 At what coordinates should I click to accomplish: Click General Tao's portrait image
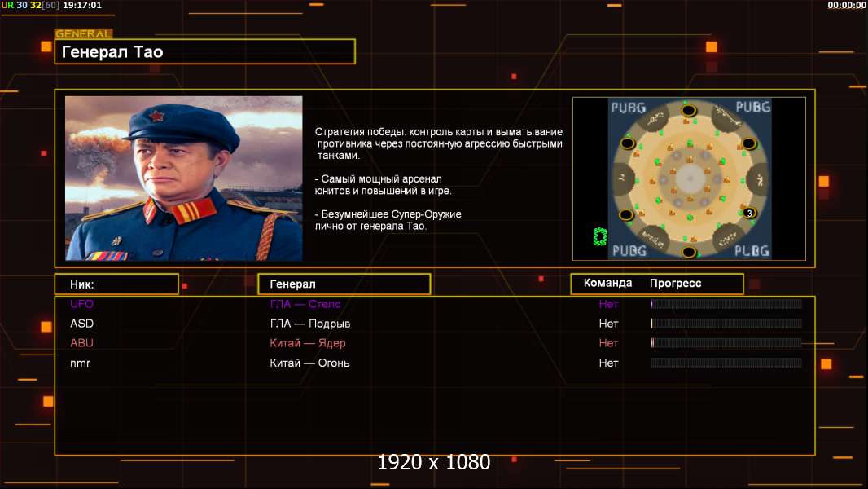184,178
